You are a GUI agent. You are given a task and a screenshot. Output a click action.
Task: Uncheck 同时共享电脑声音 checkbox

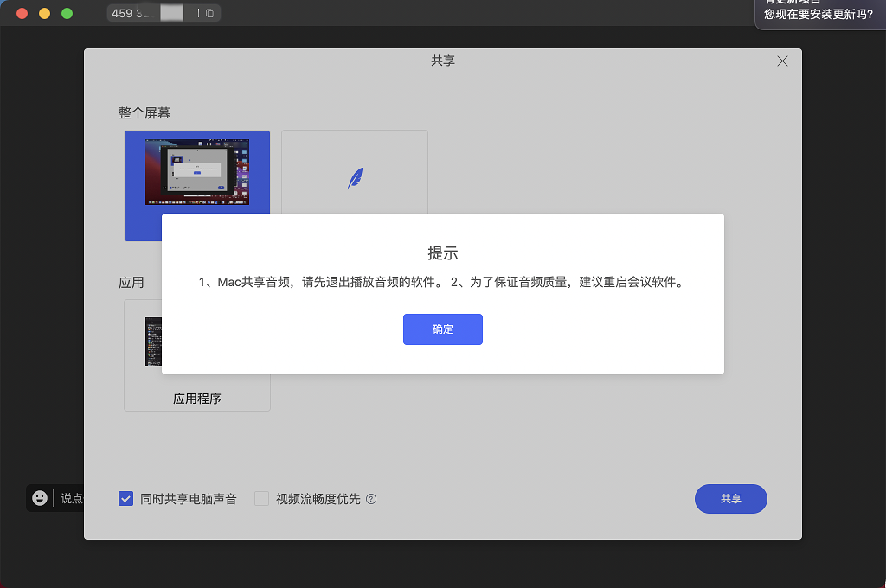(125, 499)
